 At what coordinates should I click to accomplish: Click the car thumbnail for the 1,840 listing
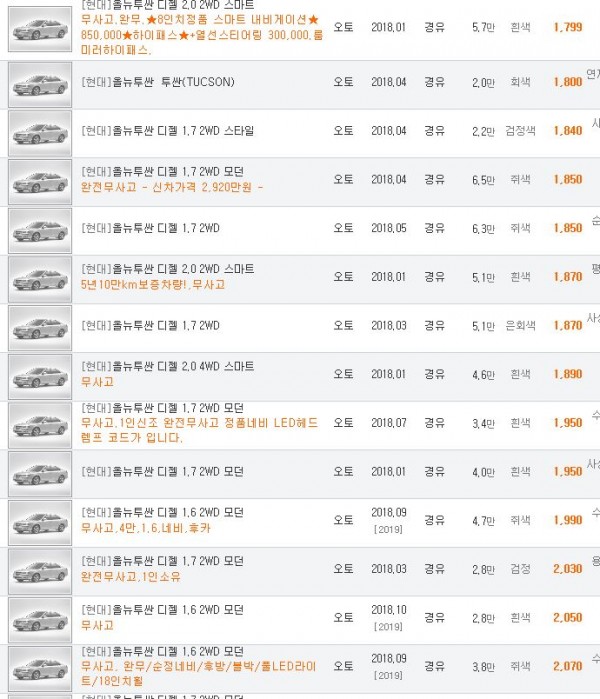40,133
